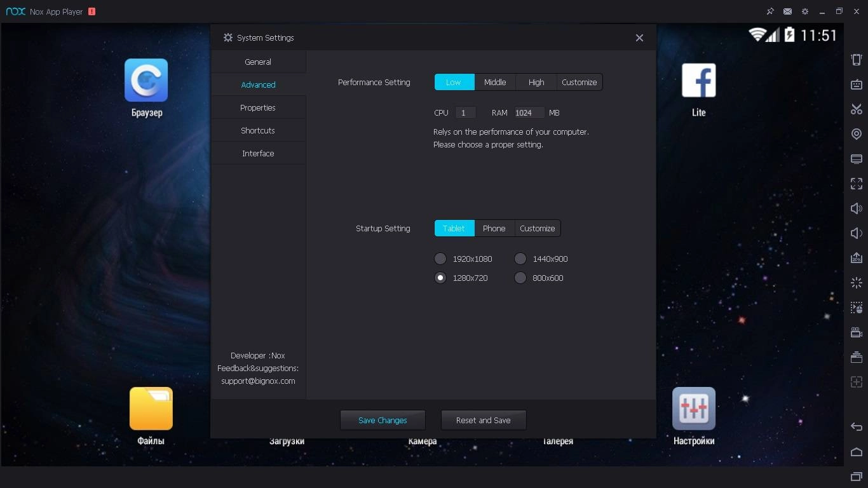Set performance to Low

[454, 82]
